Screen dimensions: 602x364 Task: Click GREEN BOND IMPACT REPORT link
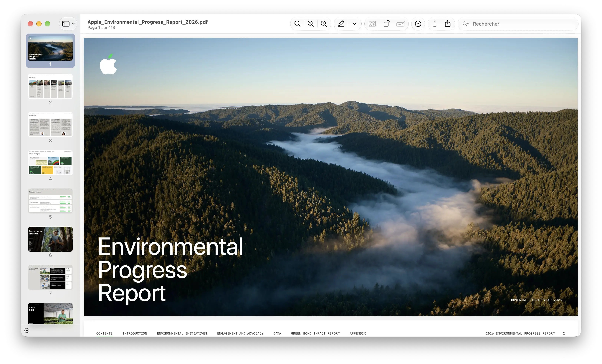point(315,333)
